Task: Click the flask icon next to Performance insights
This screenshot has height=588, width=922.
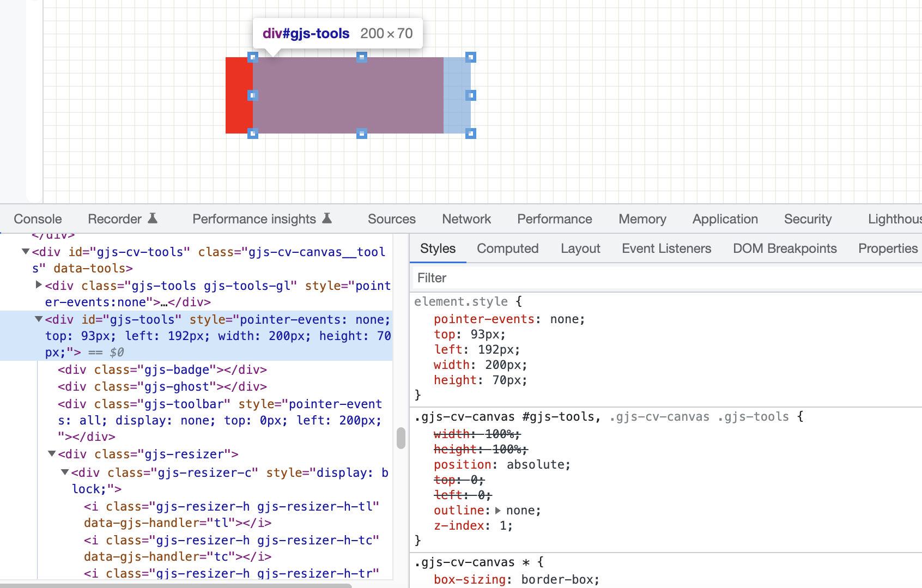Action: pyautogui.click(x=327, y=219)
